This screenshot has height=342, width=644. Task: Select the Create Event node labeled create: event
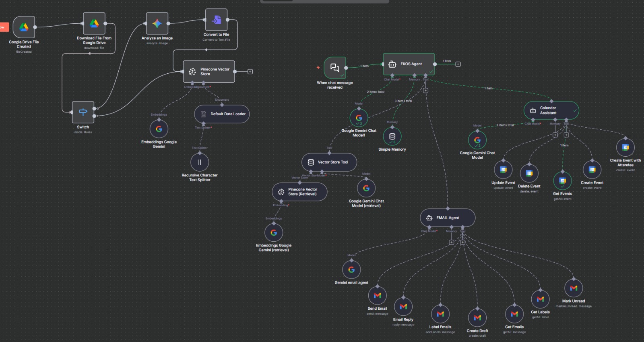tap(592, 170)
